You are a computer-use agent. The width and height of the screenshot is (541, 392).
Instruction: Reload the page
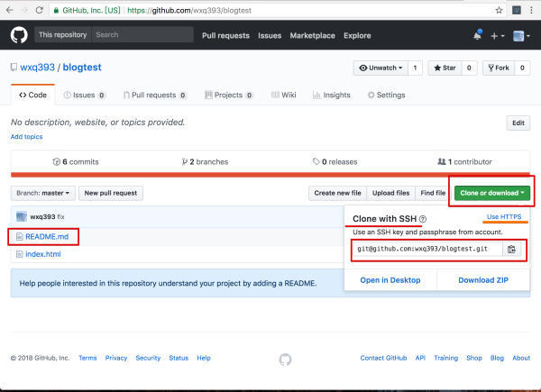pos(40,10)
